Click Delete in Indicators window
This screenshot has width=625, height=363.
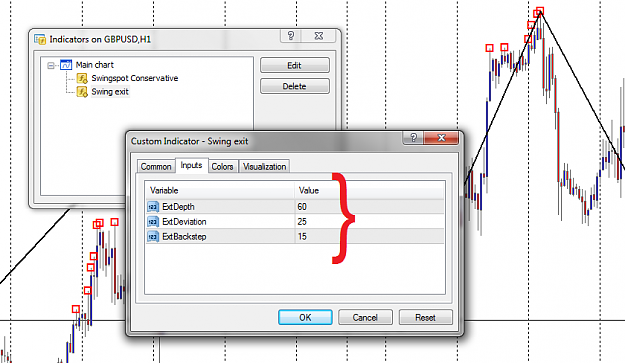pos(295,86)
